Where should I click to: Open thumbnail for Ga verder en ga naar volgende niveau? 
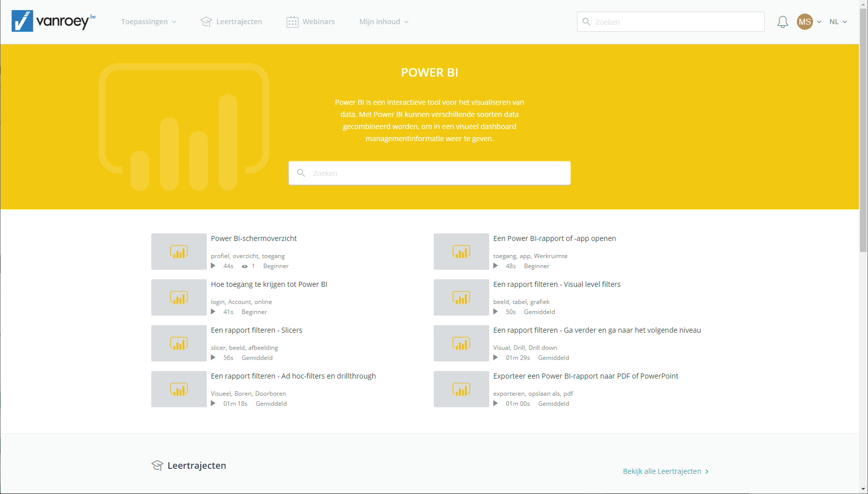[x=461, y=343]
